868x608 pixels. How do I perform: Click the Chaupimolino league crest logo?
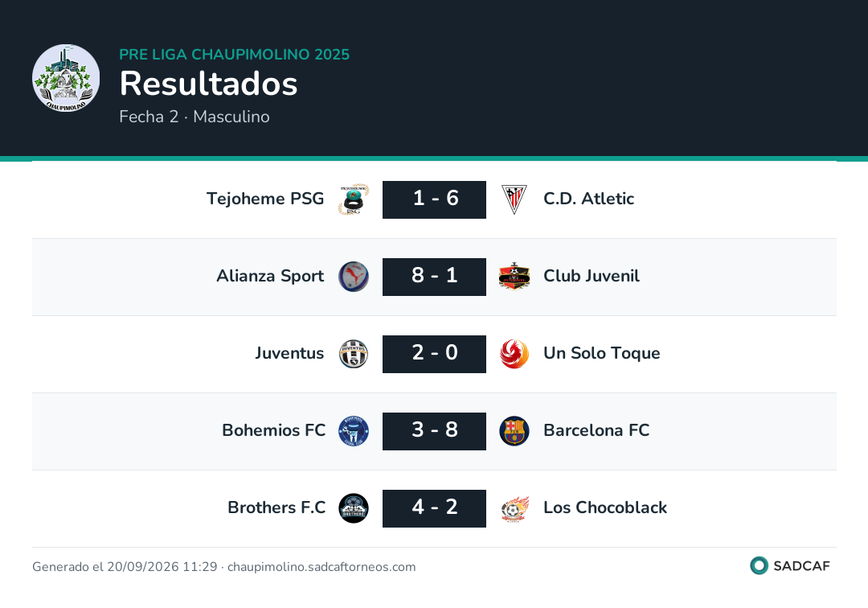coord(66,78)
